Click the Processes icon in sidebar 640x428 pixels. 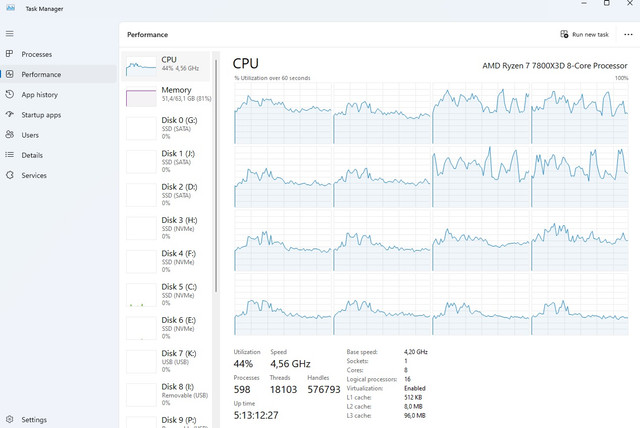coord(10,54)
